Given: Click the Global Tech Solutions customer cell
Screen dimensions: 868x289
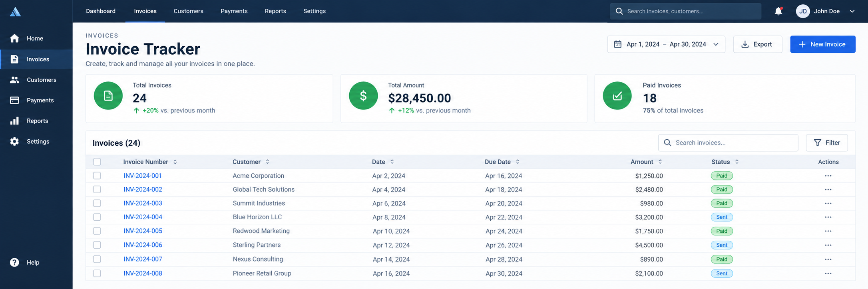Looking at the screenshot, I should click(x=264, y=190).
